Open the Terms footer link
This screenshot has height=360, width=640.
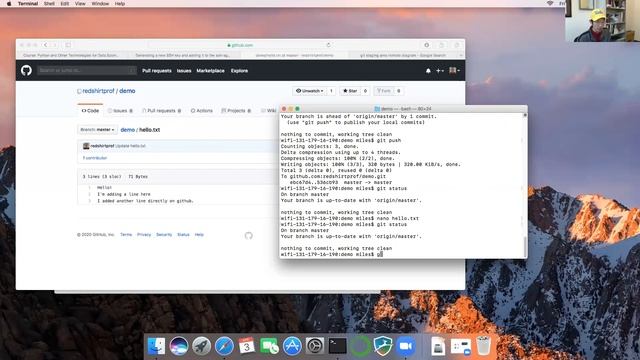tap(126, 235)
